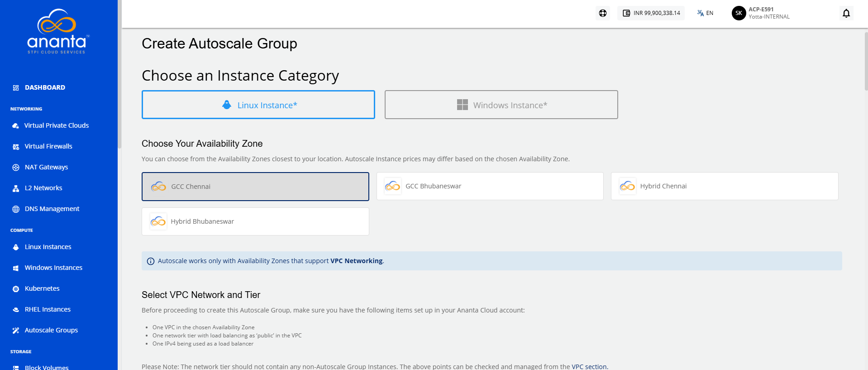Select the Windows Instance* category
Image resolution: width=868 pixels, height=370 pixels.
(x=501, y=105)
